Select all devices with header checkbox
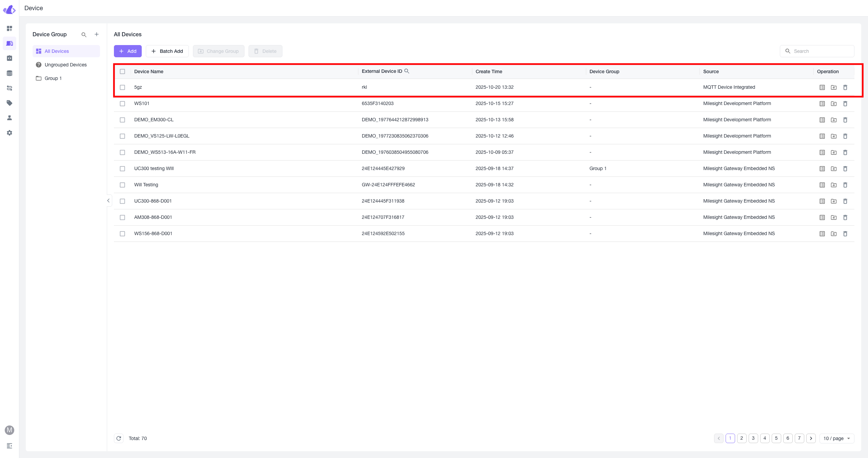The image size is (868, 458). [x=122, y=71]
